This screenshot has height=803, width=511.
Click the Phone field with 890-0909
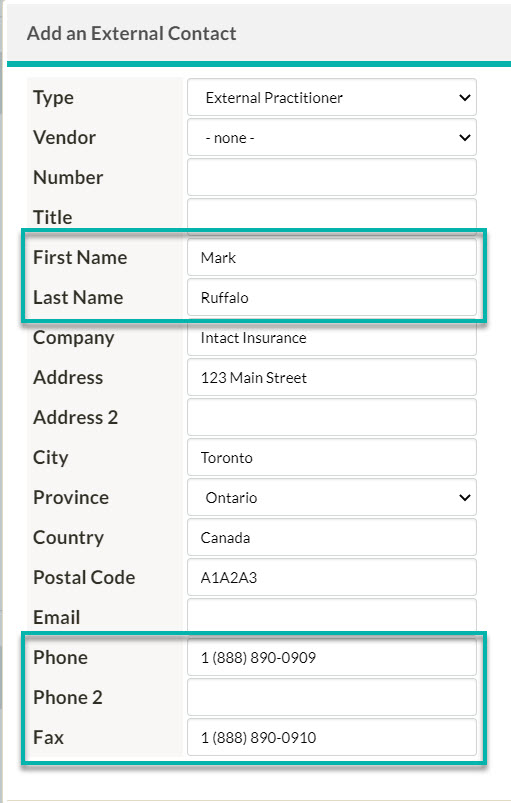click(x=332, y=657)
